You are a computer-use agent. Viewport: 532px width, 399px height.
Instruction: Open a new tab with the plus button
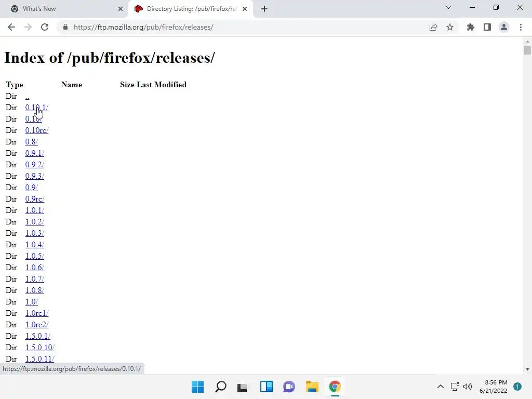(264, 9)
